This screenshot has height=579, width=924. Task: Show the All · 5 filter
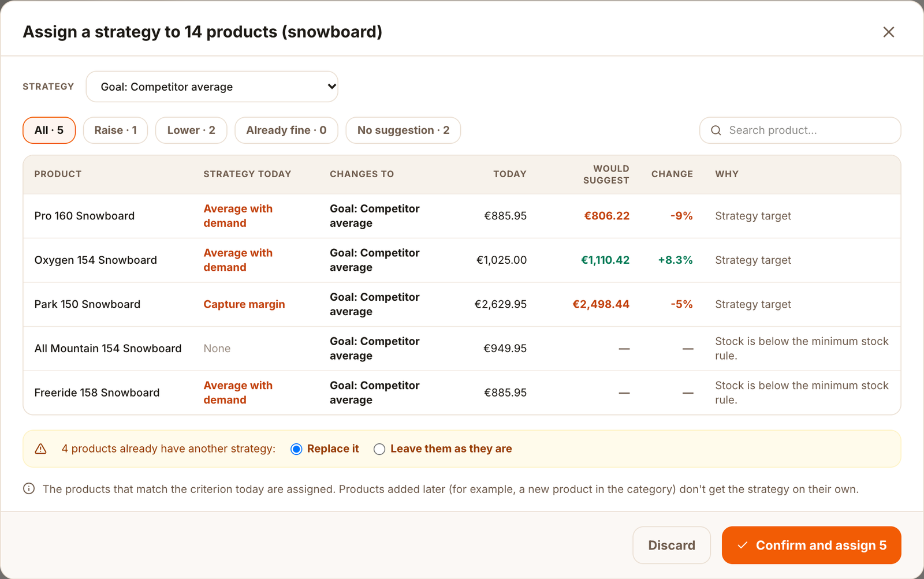(49, 130)
